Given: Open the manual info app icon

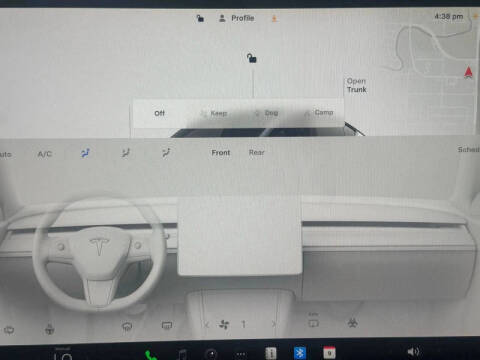Looking at the screenshot, I should coord(271,353).
